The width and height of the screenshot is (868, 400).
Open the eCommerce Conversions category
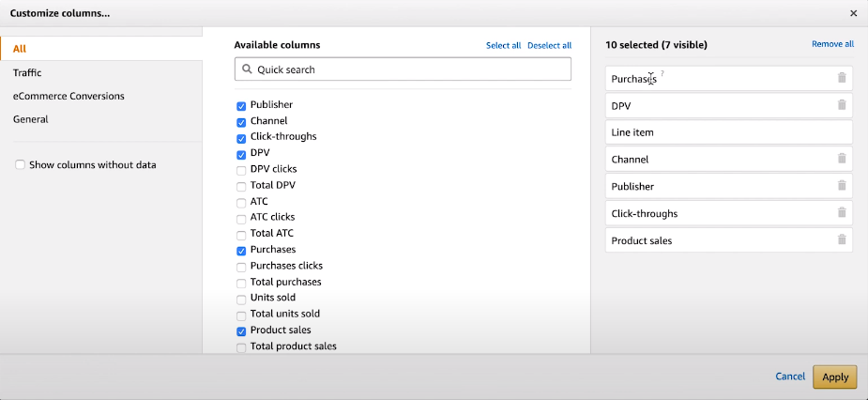[x=69, y=96]
